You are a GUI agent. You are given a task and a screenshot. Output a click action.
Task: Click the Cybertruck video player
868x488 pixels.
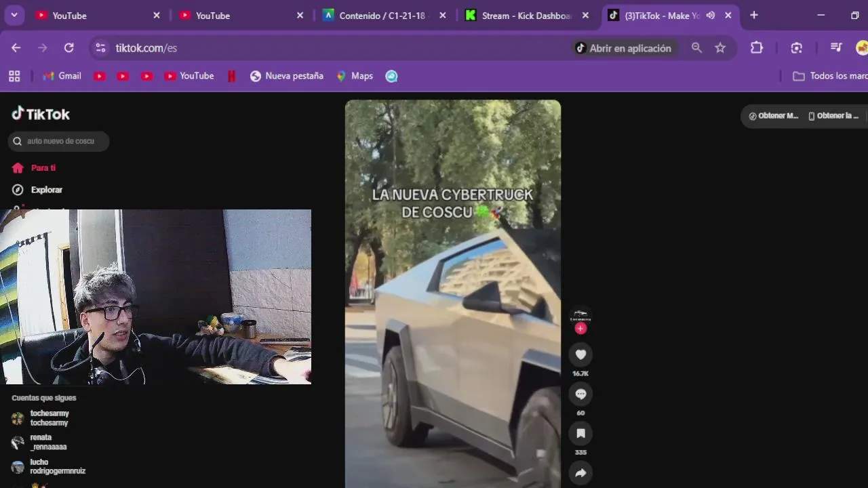coord(453,294)
